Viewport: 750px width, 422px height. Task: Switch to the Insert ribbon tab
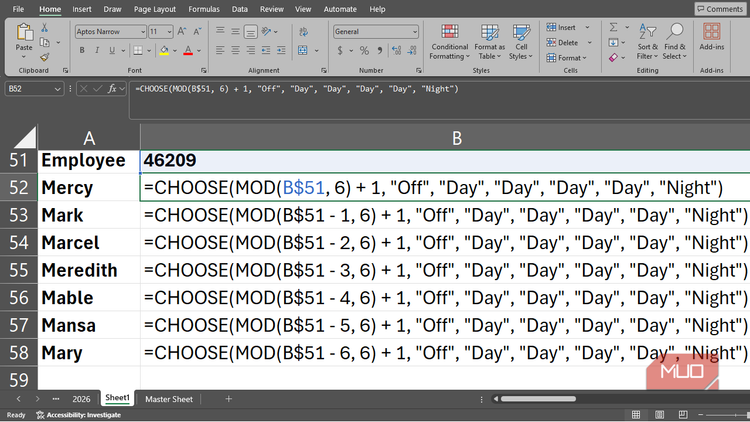(x=82, y=9)
